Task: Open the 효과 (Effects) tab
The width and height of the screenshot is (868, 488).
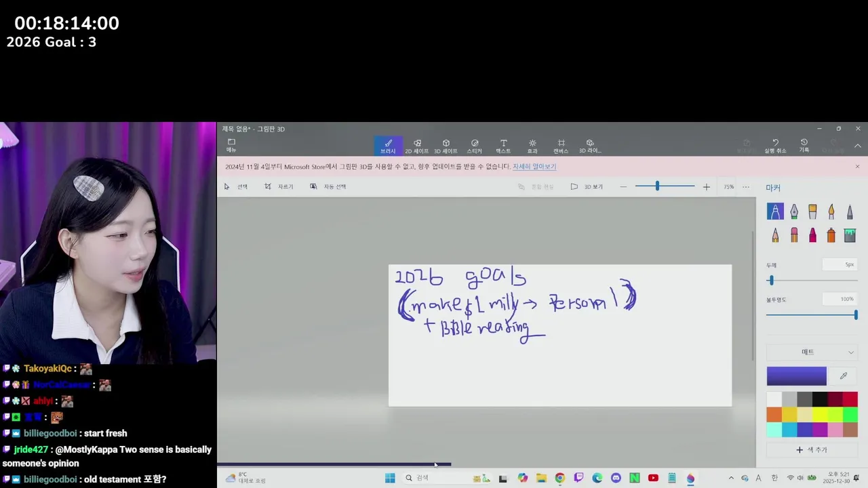Action: [532, 146]
